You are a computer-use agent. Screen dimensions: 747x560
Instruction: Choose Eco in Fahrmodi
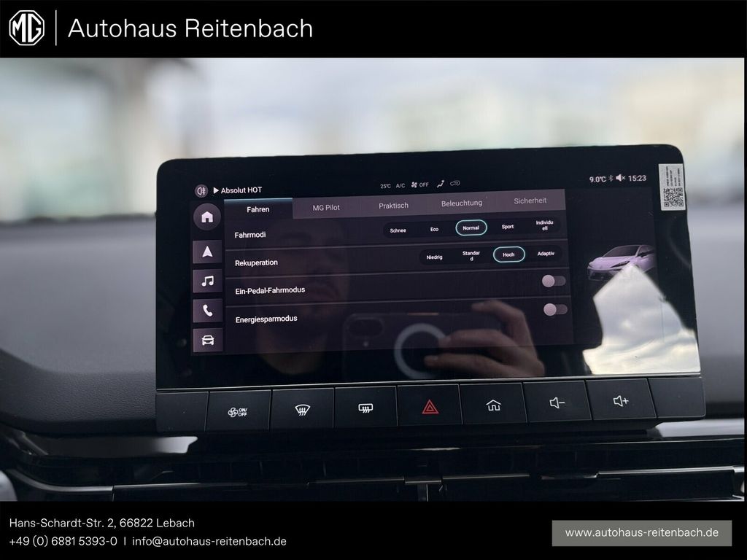(x=434, y=229)
